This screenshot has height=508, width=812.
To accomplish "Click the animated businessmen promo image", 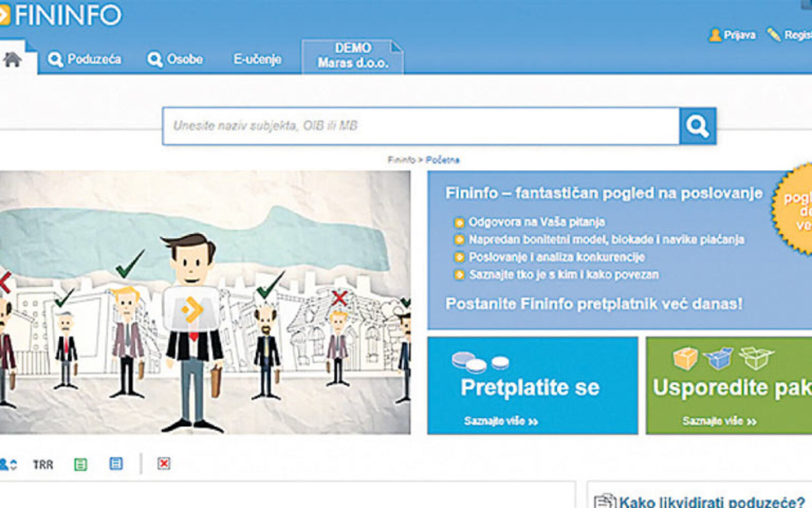I will click(x=205, y=302).
